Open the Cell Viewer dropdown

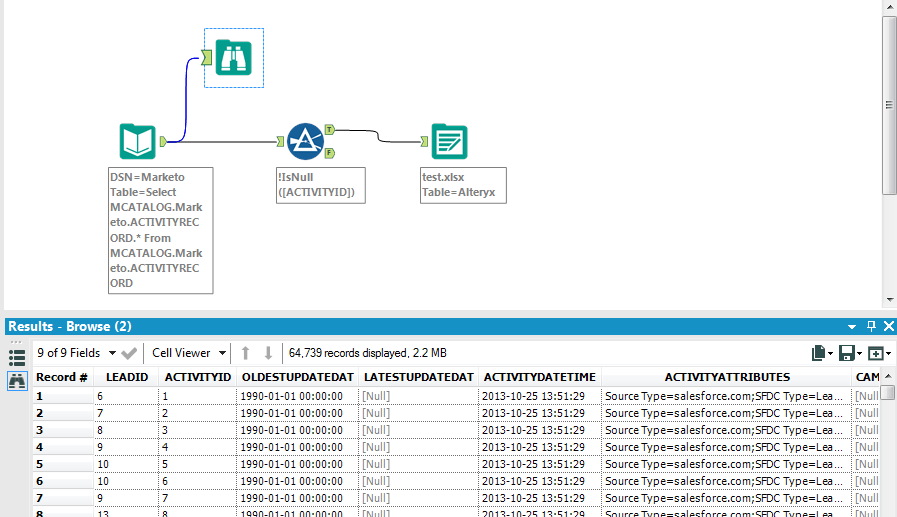[187, 353]
